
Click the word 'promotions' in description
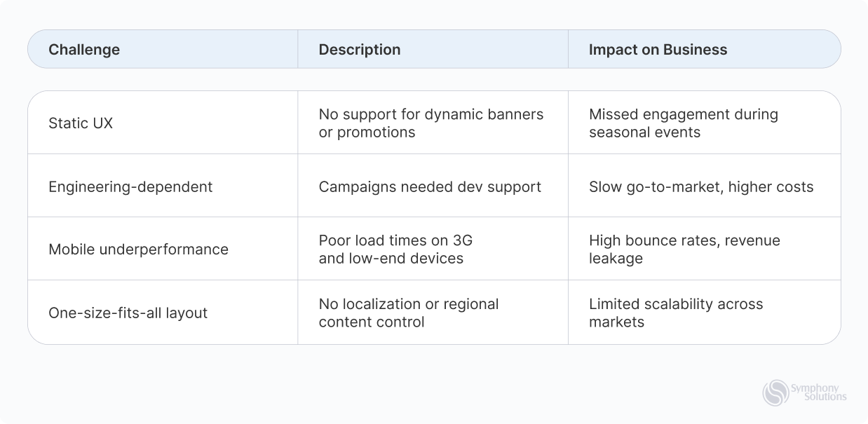[x=376, y=132]
